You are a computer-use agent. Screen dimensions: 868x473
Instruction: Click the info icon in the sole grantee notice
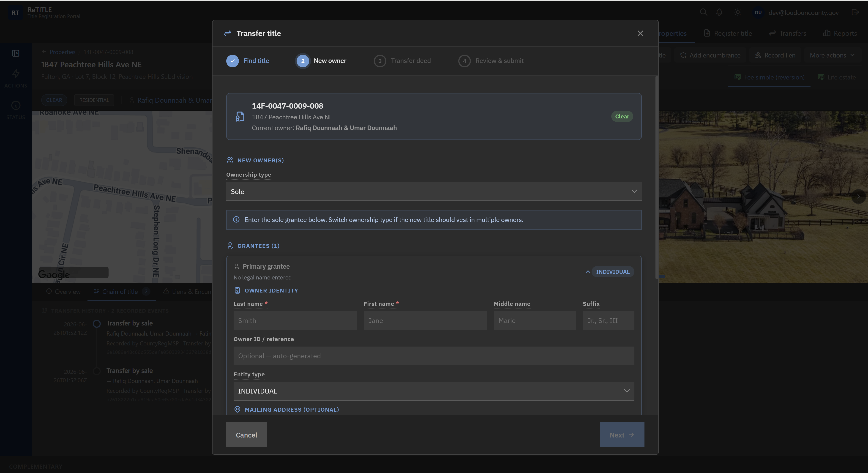(x=236, y=220)
